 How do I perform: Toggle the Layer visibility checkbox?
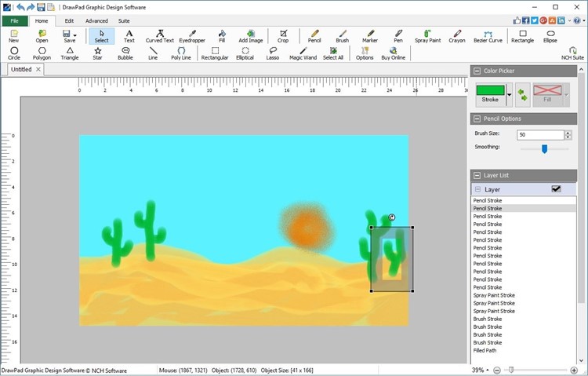coord(557,189)
